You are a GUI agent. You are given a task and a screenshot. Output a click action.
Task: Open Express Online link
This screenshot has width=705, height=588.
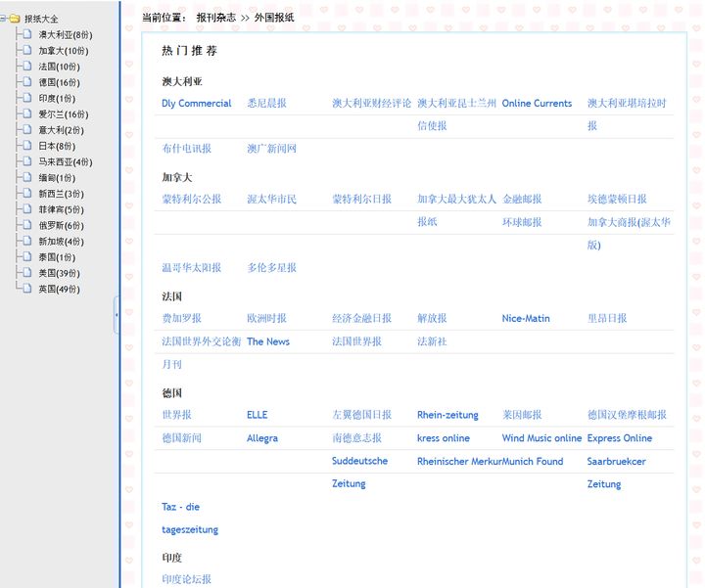tap(620, 438)
